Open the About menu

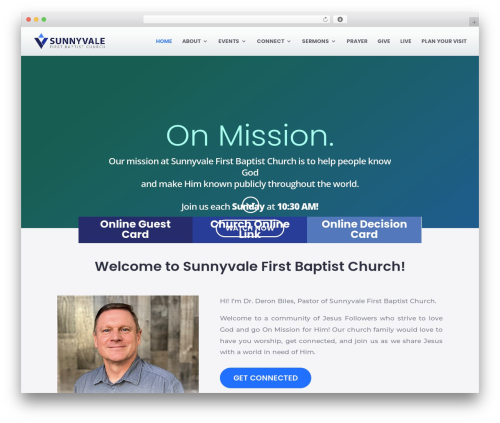tap(191, 41)
